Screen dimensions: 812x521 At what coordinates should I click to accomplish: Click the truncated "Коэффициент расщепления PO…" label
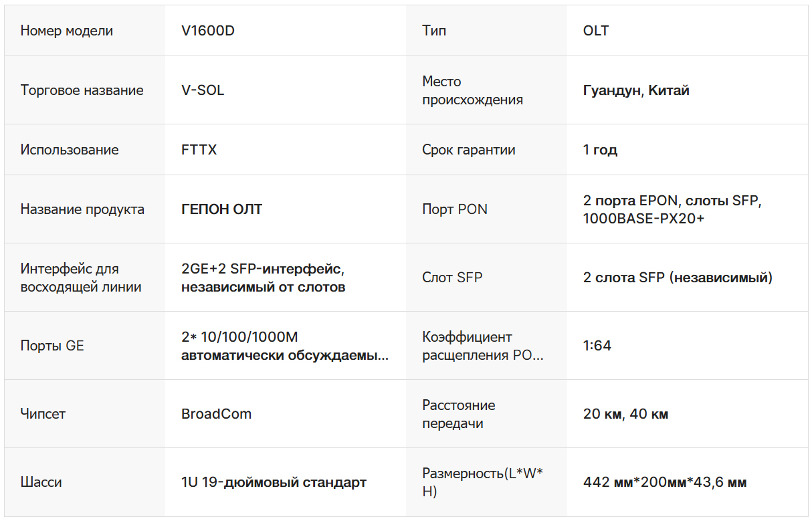pos(482,346)
